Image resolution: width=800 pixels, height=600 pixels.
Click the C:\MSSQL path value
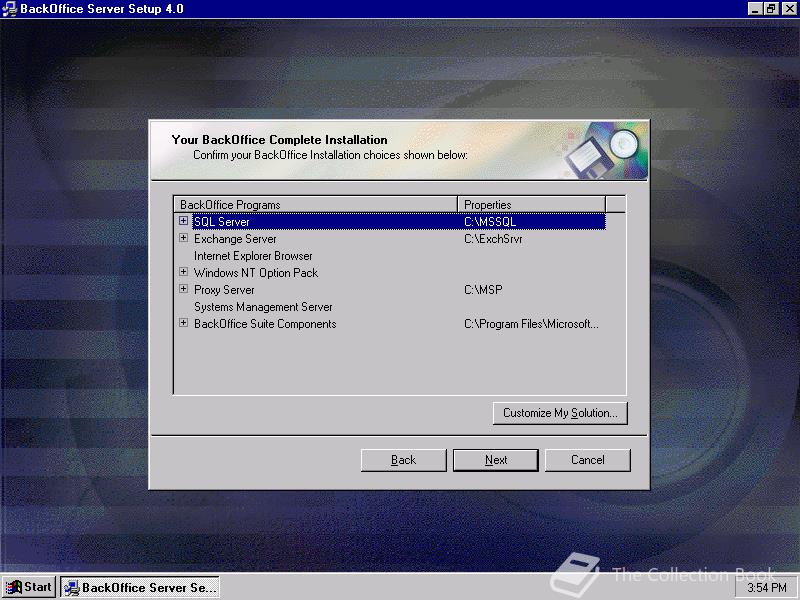[490, 221]
